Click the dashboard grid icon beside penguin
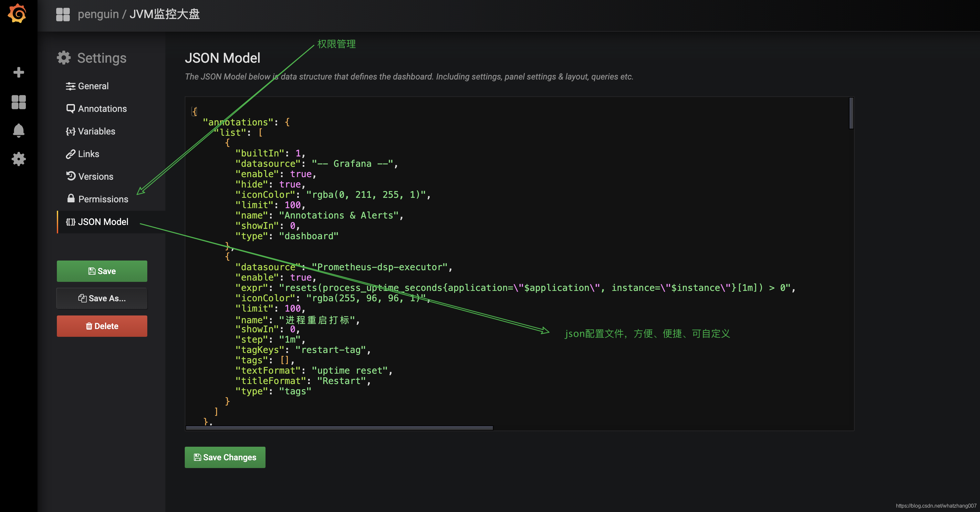 coord(63,14)
